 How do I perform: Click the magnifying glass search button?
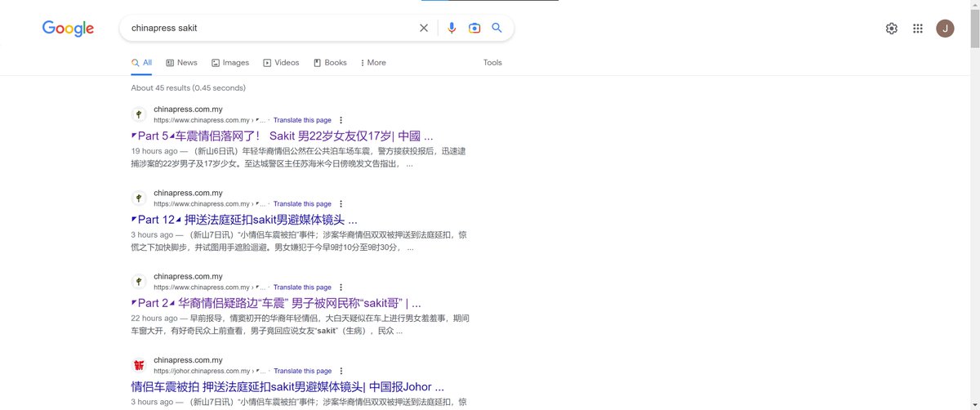497,28
